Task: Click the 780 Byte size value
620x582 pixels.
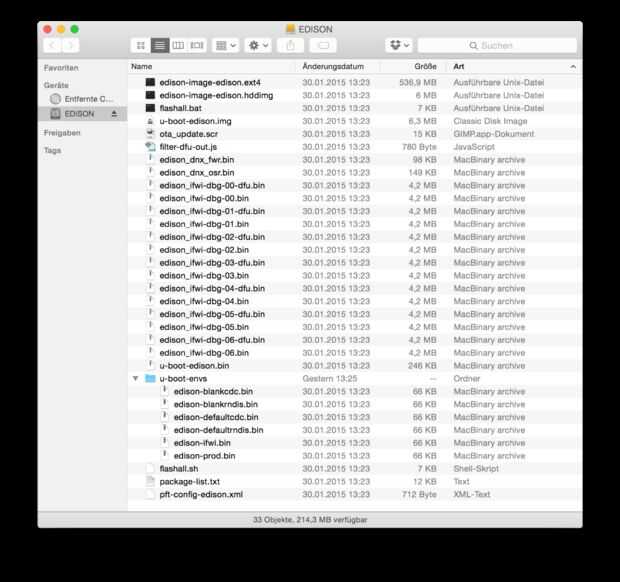Action: 419,147
